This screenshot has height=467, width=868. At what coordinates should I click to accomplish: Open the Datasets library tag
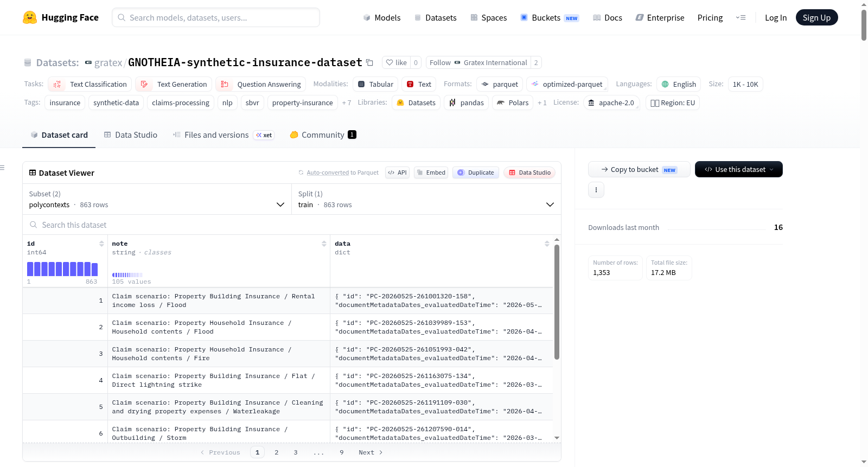(x=416, y=103)
